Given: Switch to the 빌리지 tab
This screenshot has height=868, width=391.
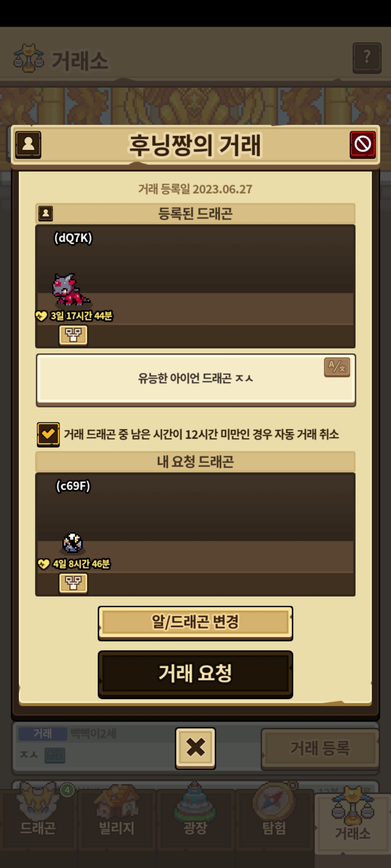Looking at the screenshot, I should click(x=117, y=819).
